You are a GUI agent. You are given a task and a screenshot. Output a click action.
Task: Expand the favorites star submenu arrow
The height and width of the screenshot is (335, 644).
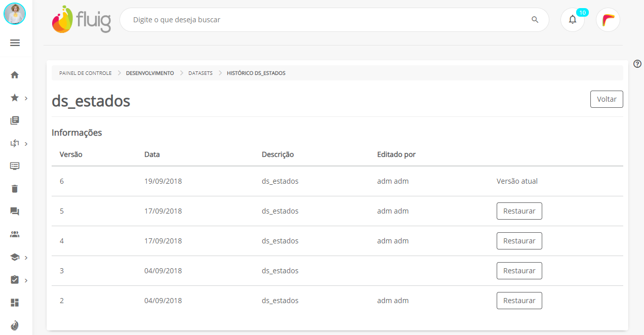coord(26,98)
